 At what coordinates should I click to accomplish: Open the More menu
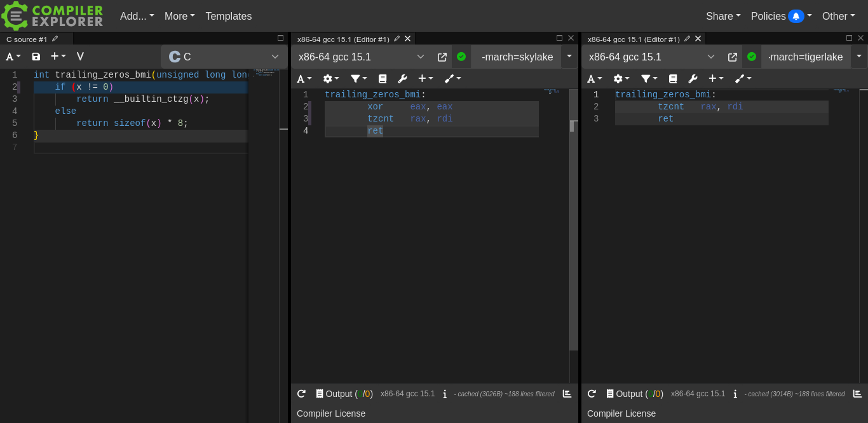click(179, 16)
